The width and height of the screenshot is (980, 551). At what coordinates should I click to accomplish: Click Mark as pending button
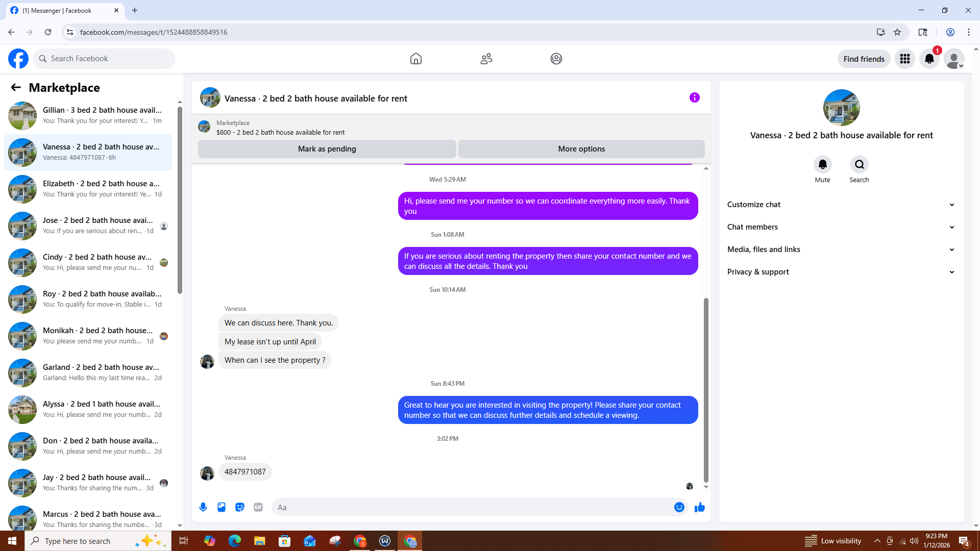click(327, 149)
